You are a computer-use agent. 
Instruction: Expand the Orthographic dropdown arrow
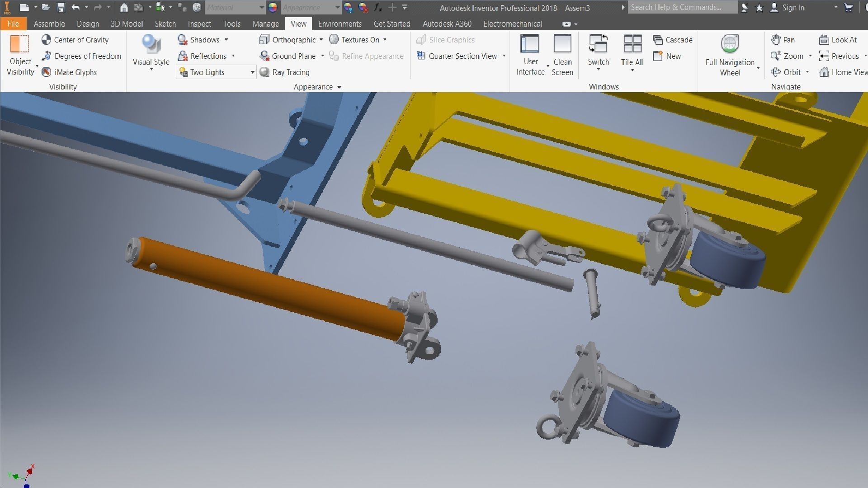(321, 40)
